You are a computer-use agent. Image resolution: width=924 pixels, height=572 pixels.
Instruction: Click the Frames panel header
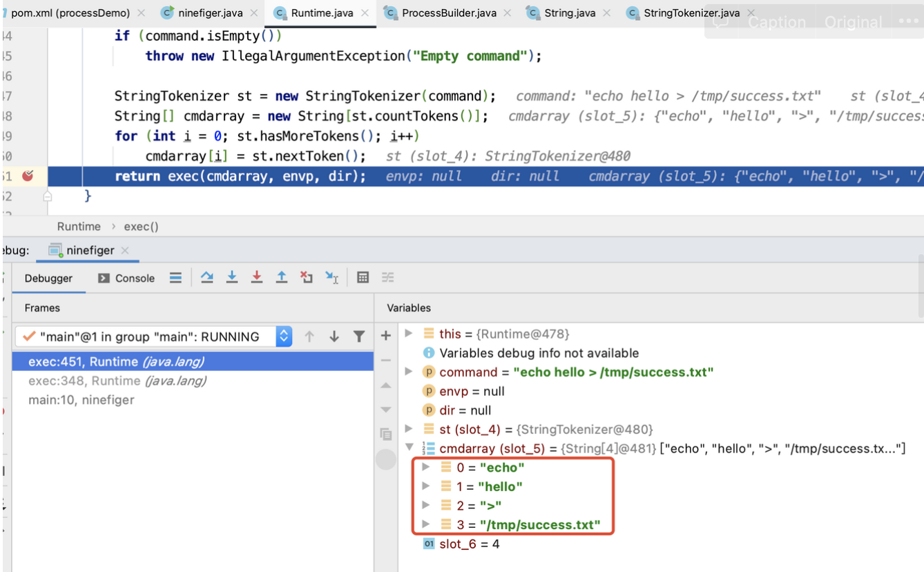point(42,307)
